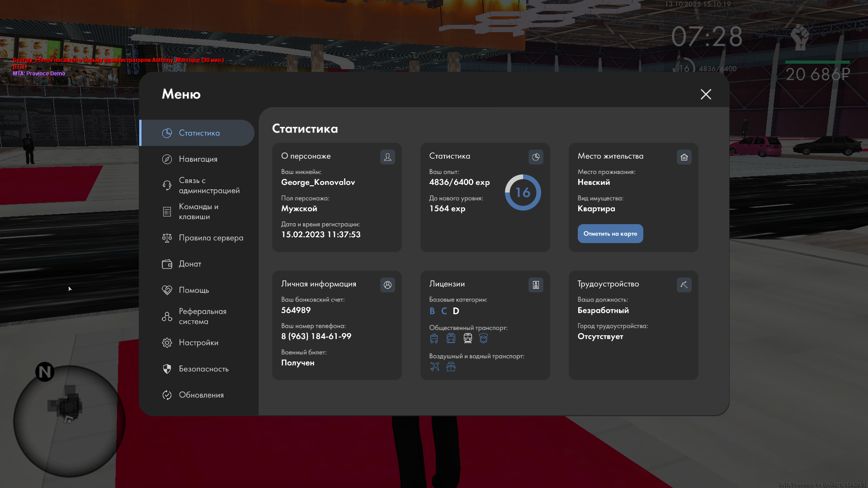Click the tools icon in Трудоустройство card

684,285
